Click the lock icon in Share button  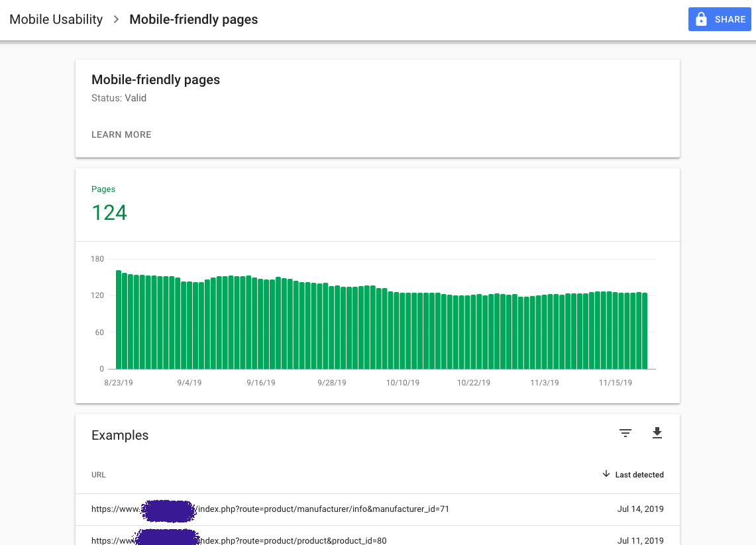(x=701, y=20)
